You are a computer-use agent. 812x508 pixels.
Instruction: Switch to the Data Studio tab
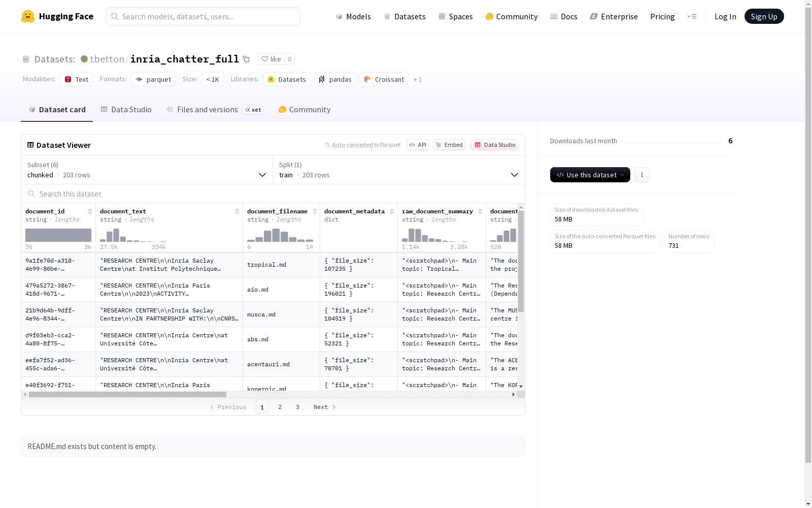[x=126, y=110]
